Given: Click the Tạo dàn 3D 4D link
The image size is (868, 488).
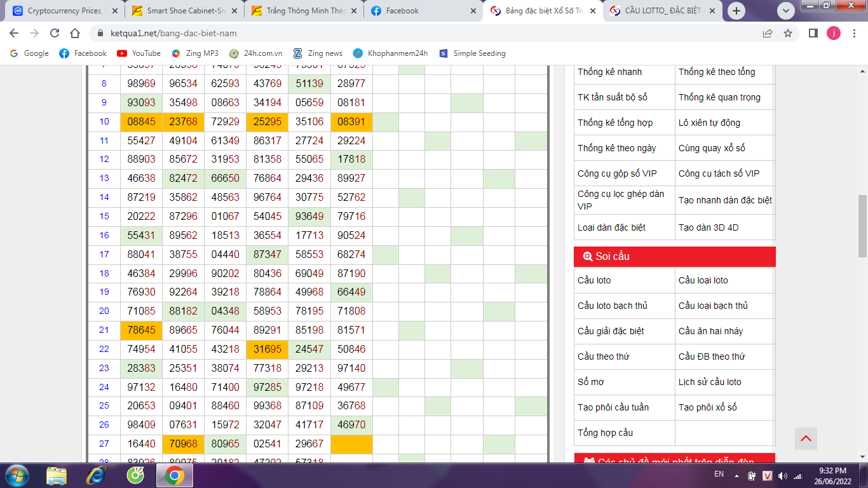Looking at the screenshot, I should [708, 227].
